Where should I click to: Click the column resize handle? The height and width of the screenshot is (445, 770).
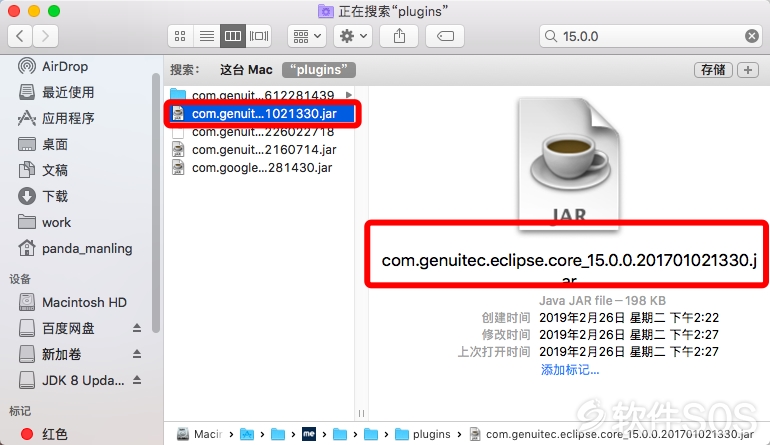pyautogui.click(x=361, y=414)
